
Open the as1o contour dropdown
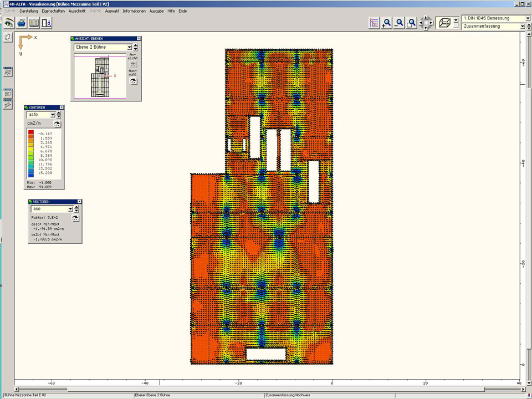pyautogui.click(x=53, y=115)
